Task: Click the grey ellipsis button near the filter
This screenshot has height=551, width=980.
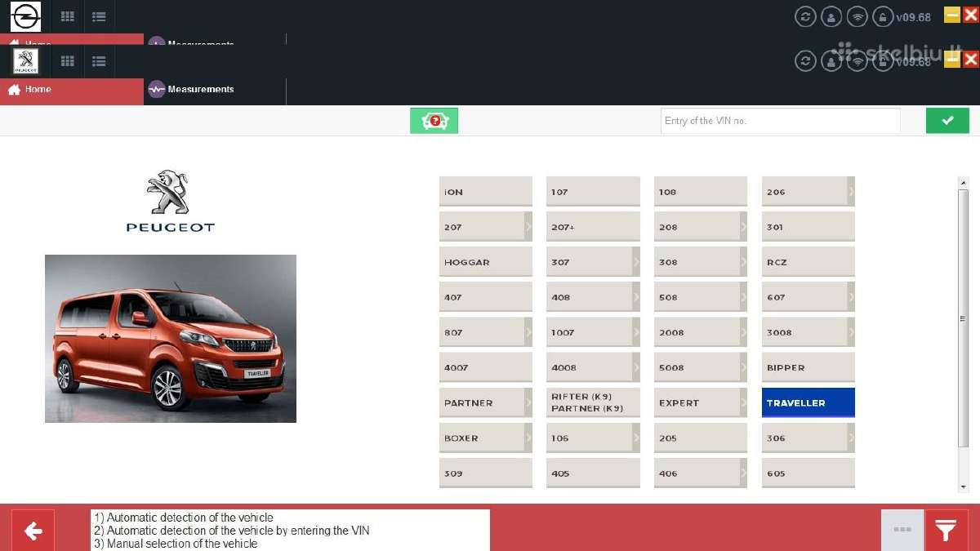Action: point(902,531)
